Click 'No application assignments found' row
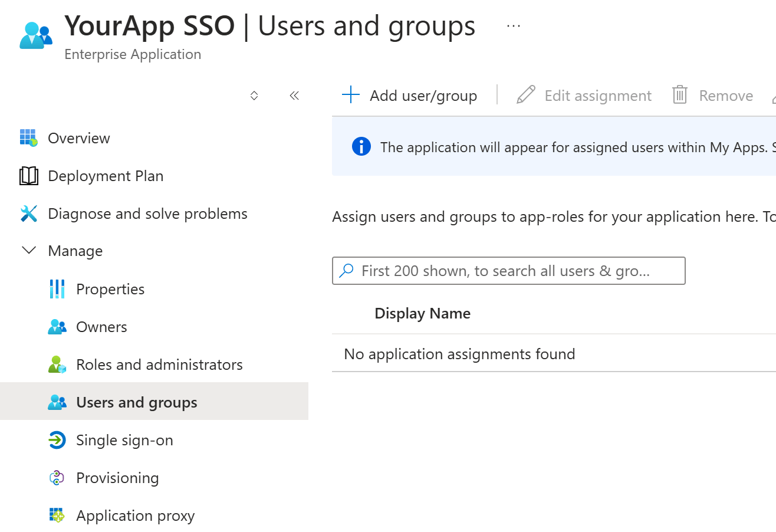This screenshot has width=776, height=532. click(554, 354)
